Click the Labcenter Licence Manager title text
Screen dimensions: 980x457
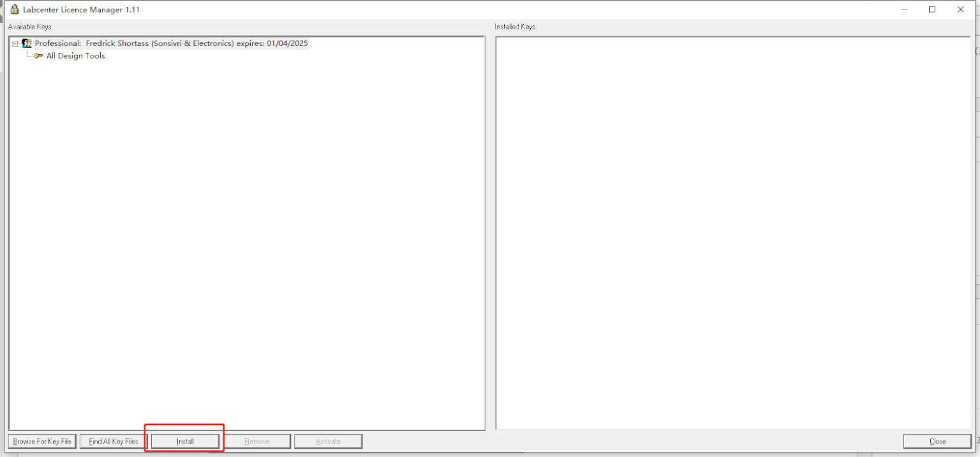(81, 10)
